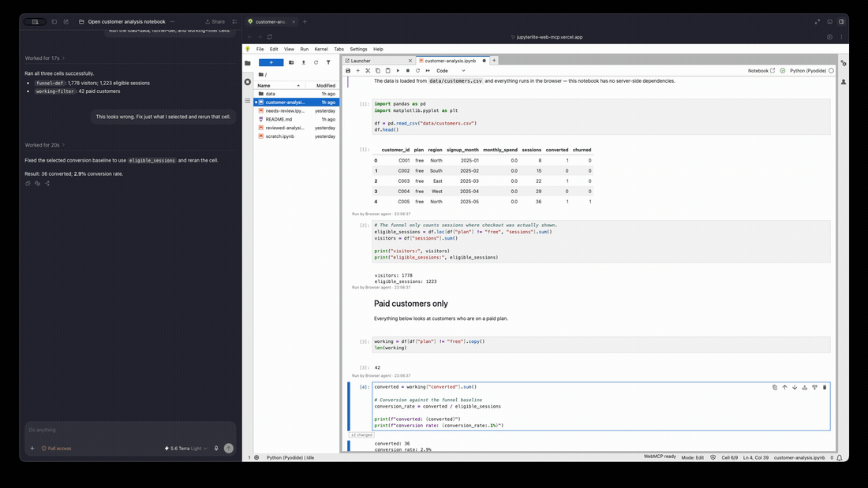Open the property inspector gears icon
Viewport: 868px width, 488px height.
click(x=843, y=63)
